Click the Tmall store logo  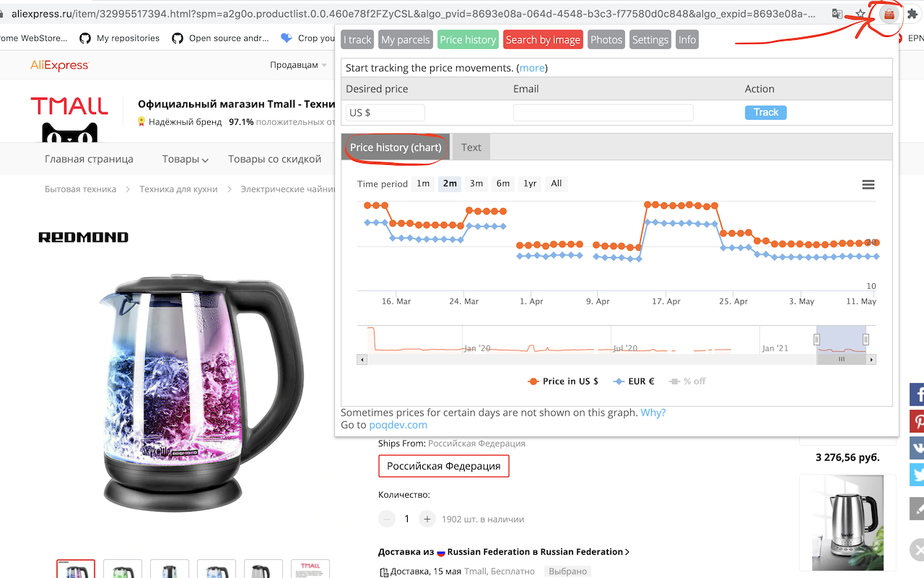(69, 119)
